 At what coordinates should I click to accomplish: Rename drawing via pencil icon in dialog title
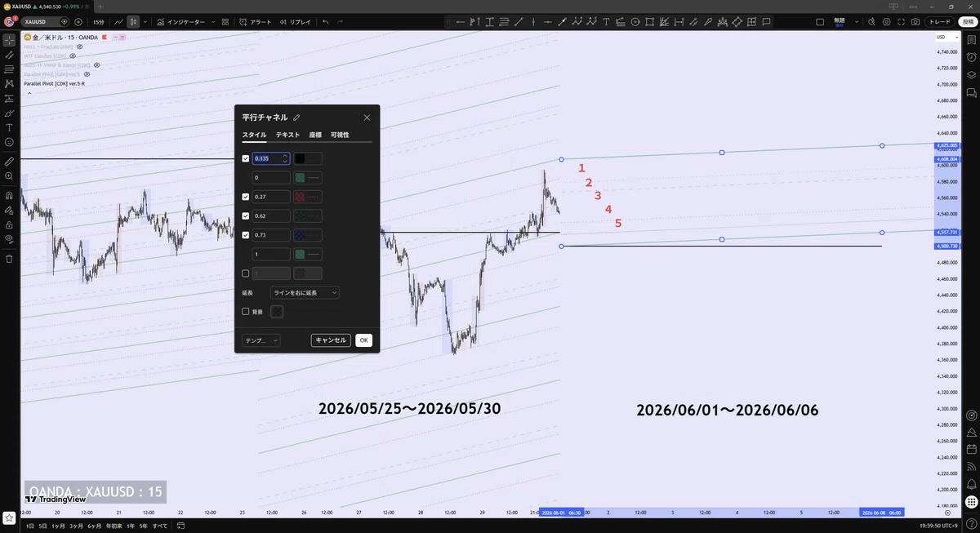[296, 118]
